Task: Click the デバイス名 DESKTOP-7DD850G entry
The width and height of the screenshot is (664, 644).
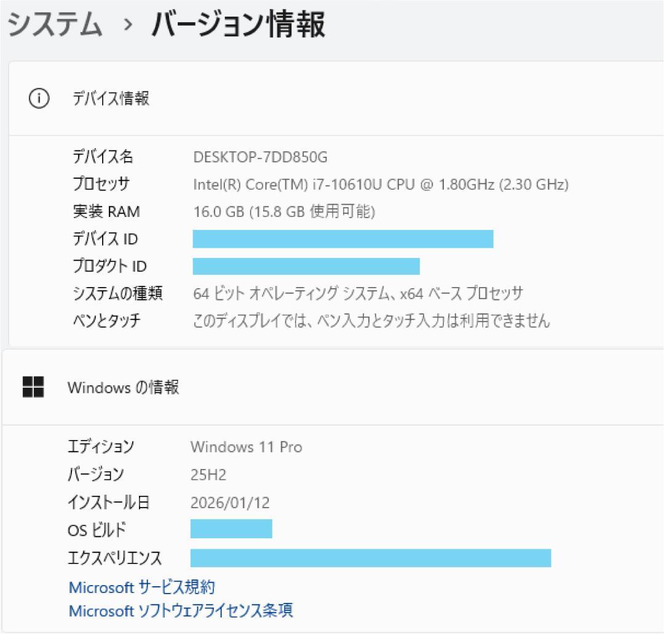Action: 261,157
